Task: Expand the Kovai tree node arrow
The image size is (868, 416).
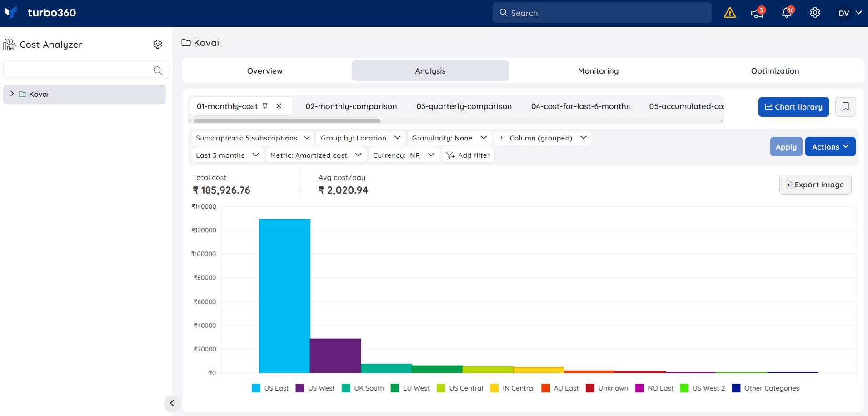Action: pyautogui.click(x=12, y=94)
